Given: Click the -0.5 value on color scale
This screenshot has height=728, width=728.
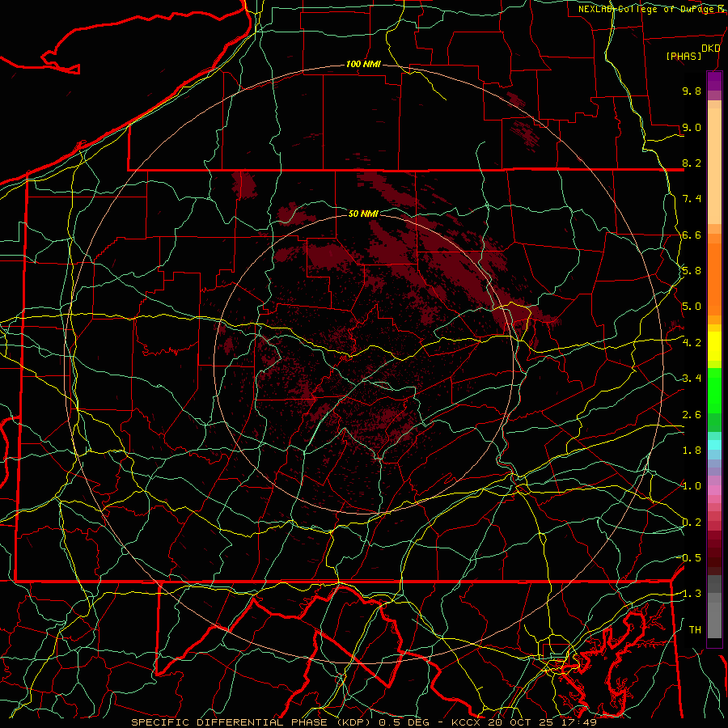Looking at the screenshot, I should click(690, 557).
